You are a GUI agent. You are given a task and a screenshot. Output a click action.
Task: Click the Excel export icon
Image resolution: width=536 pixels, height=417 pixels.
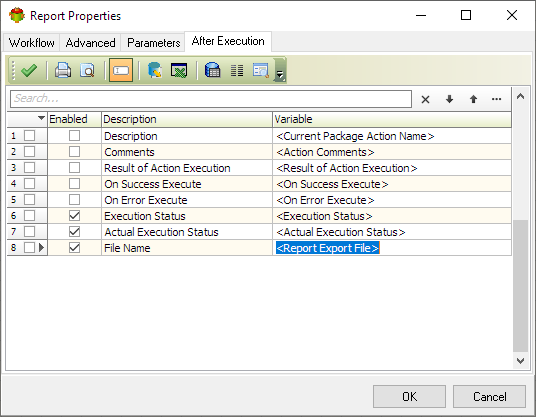tap(179, 70)
